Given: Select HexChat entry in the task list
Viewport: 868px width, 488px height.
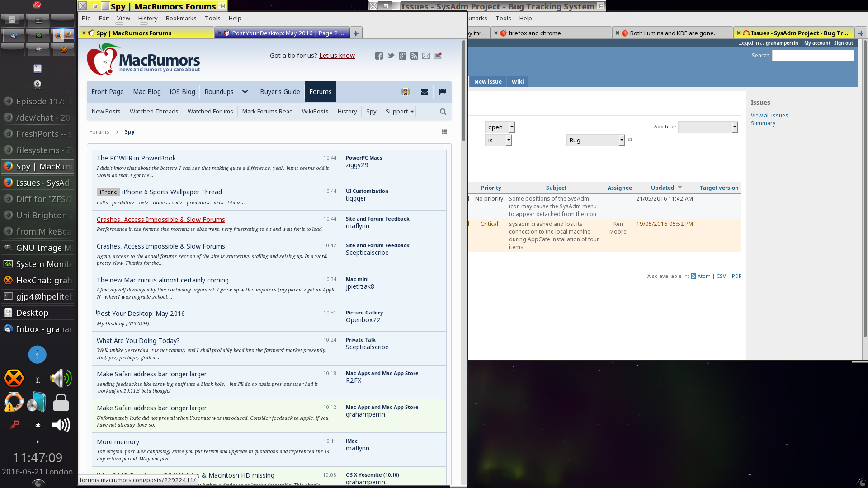Looking at the screenshot, I should pyautogui.click(x=38, y=281).
